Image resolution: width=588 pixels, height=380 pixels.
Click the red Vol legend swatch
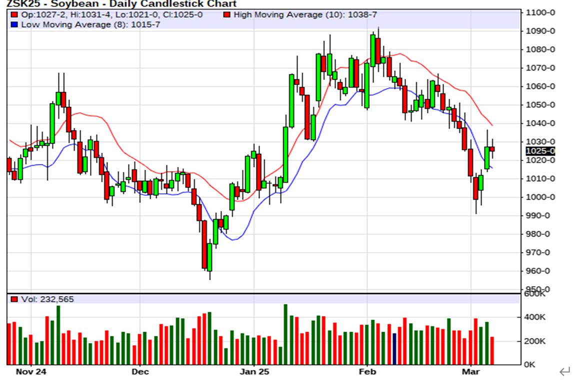click(x=14, y=299)
